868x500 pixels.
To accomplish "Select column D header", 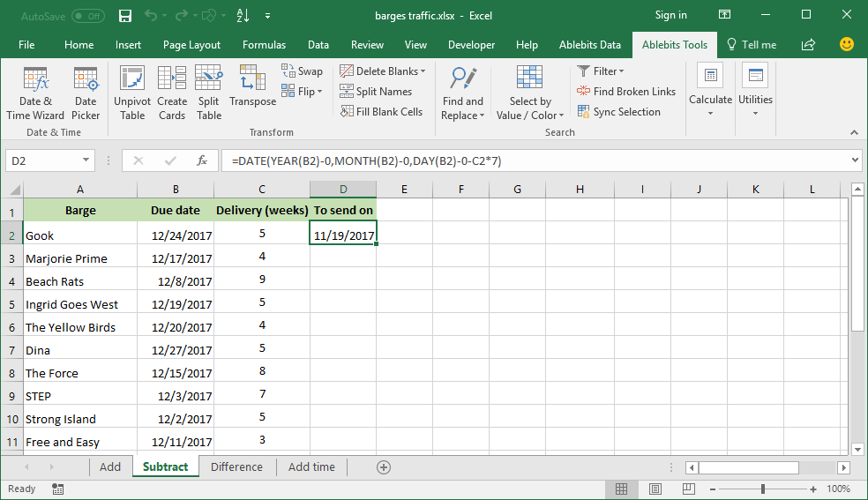I will (x=343, y=190).
